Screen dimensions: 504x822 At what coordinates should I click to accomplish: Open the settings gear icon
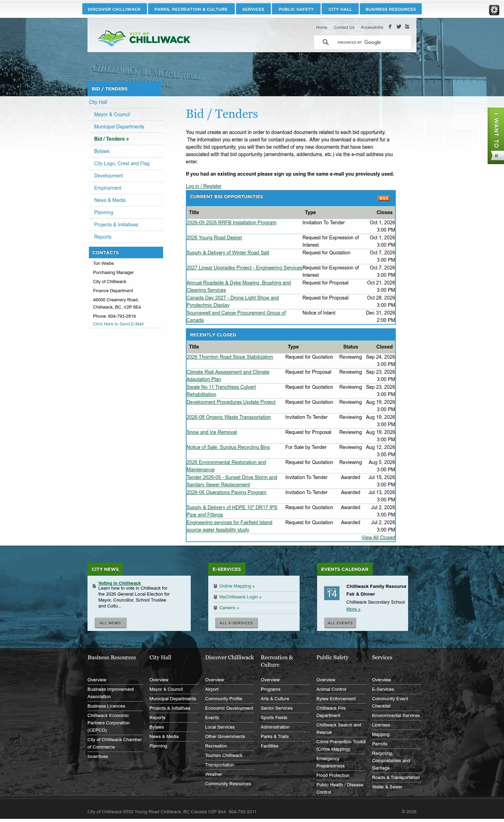[494, 10]
